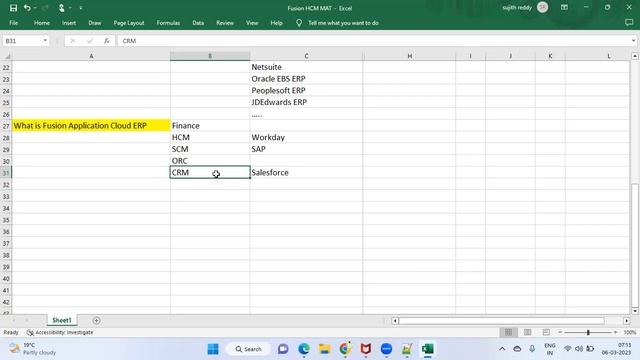This screenshot has height=360, width=640.
Task: Click the zoom in plus button
Action: 616,332
